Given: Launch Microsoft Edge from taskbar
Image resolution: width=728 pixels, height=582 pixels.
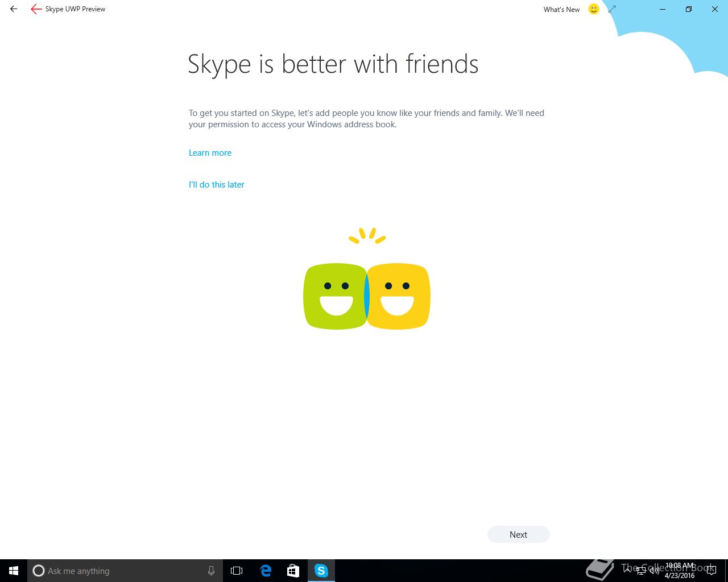Looking at the screenshot, I should point(266,571).
